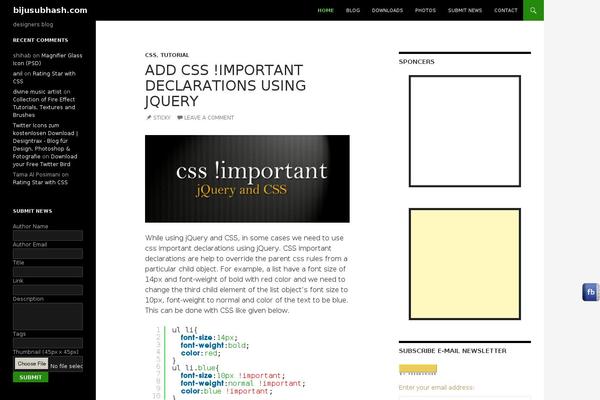Open the TUTORIAL category link
The width and height of the screenshot is (600, 400).
click(174, 55)
